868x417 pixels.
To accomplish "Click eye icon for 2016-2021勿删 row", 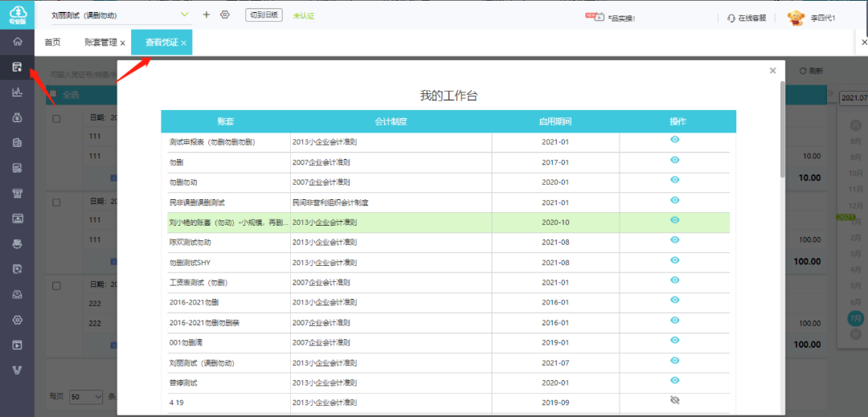I will [x=674, y=300].
